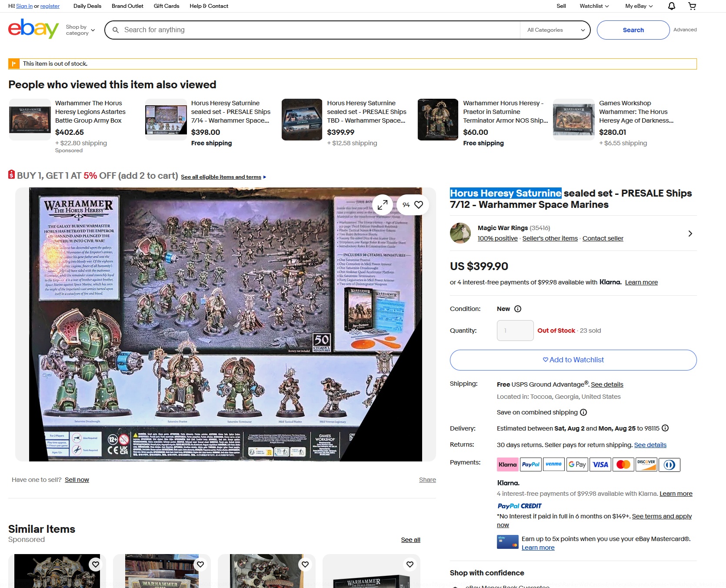Click Learn more under eBay Mastercard
The height and width of the screenshot is (588, 726).
(538, 548)
